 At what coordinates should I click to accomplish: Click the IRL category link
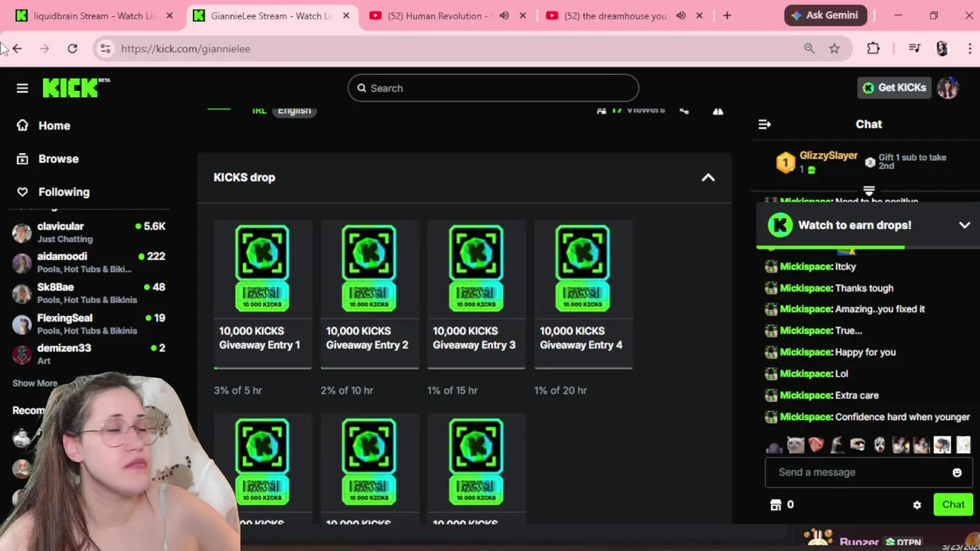click(x=260, y=111)
